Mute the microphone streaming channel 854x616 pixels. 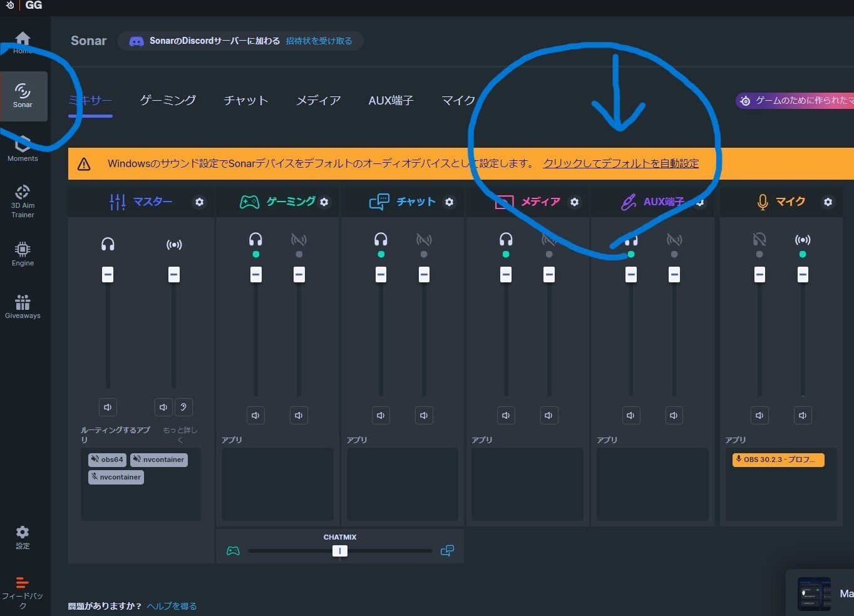(x=803, y=415)
